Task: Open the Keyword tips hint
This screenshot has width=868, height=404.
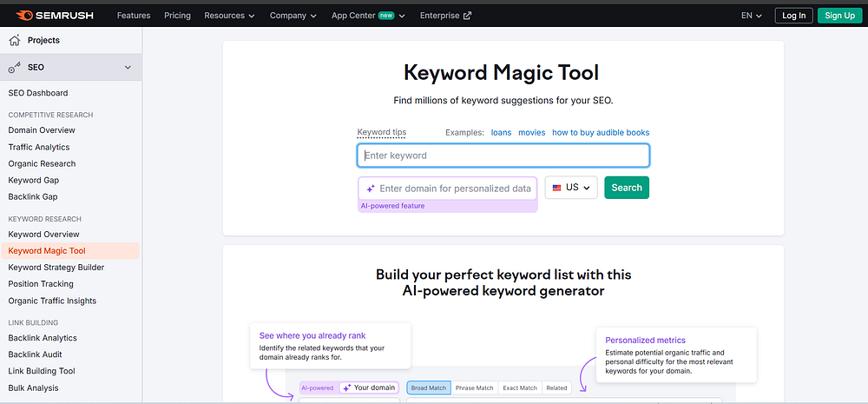Action: 382,132
